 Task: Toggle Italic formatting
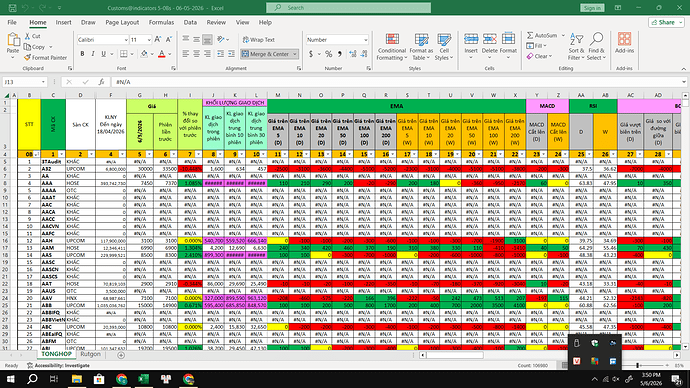93,54
